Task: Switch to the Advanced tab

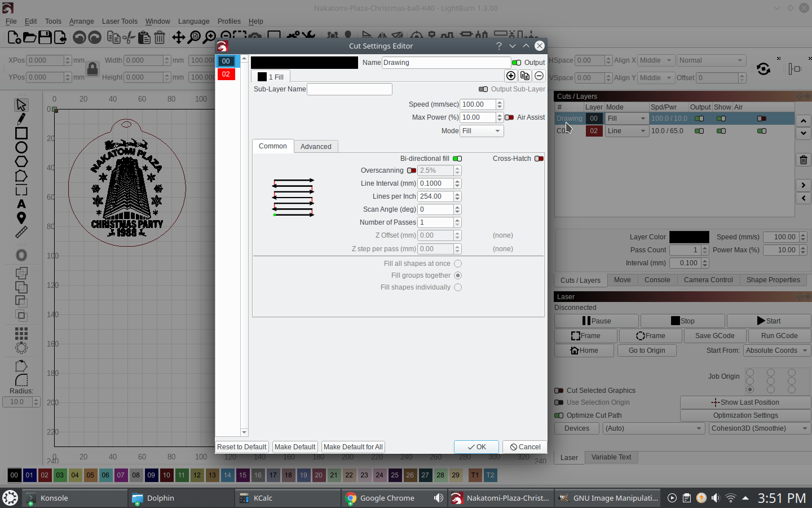Action: [x=316, y=147]
